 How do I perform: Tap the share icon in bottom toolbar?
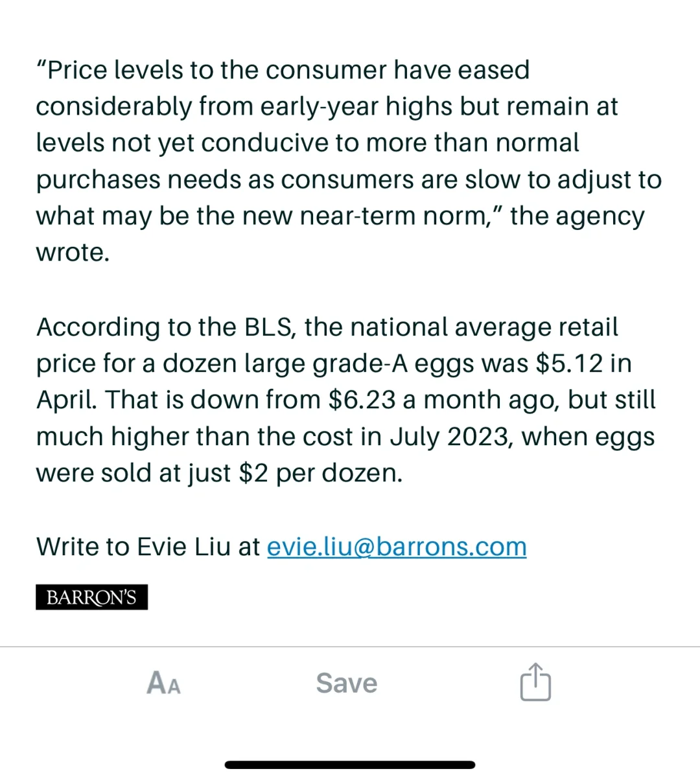point(535,682)
